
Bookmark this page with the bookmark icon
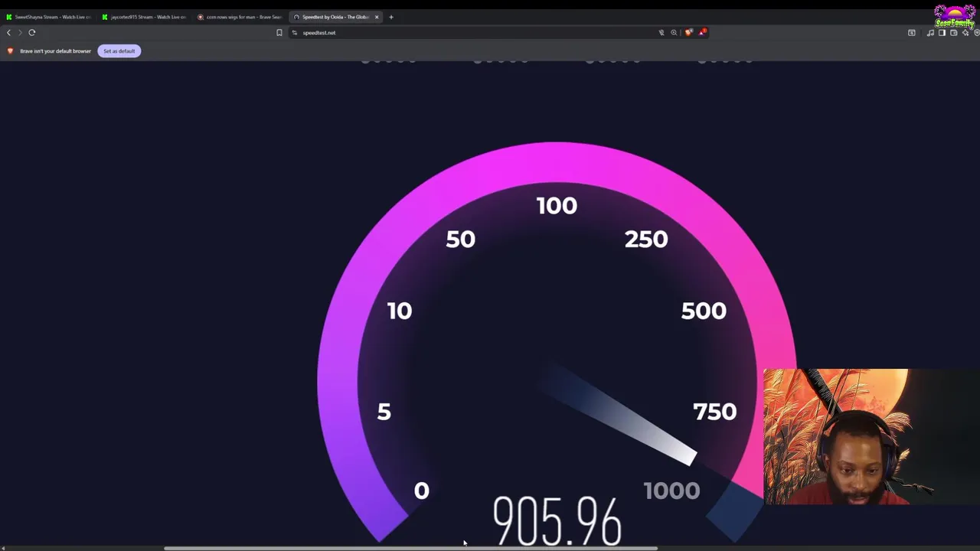(279, 33)
